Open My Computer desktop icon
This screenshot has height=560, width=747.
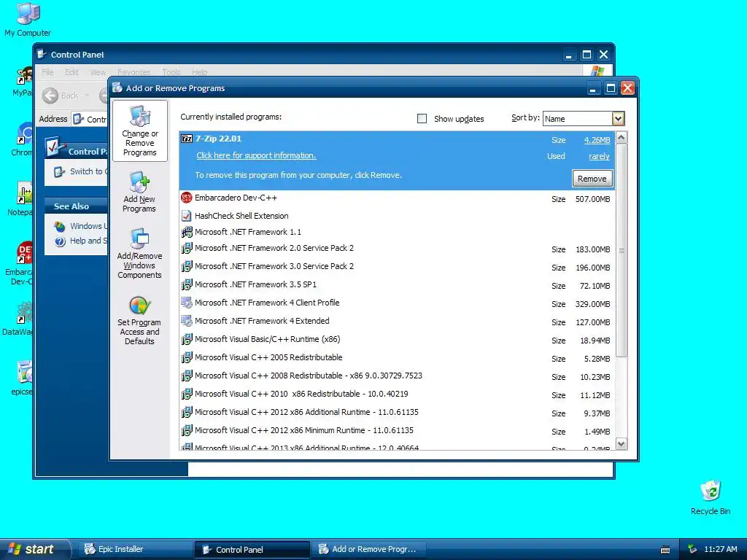point(28,13)
